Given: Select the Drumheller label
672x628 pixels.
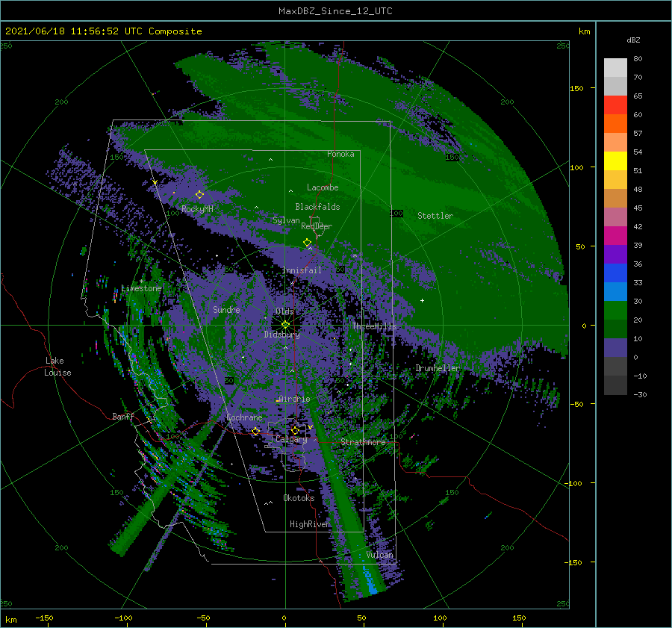Looking at the screenshot, I should click(438, 368).
